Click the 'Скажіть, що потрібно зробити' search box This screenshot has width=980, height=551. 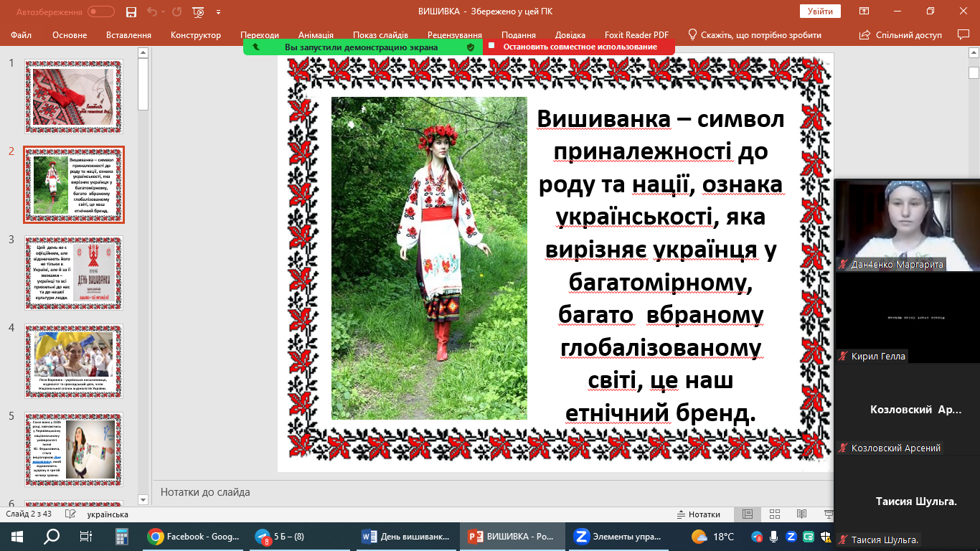tap(755, 35)
